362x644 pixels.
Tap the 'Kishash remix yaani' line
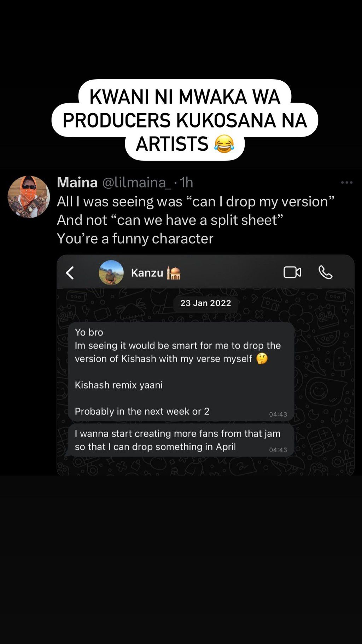tap(119, 385)
